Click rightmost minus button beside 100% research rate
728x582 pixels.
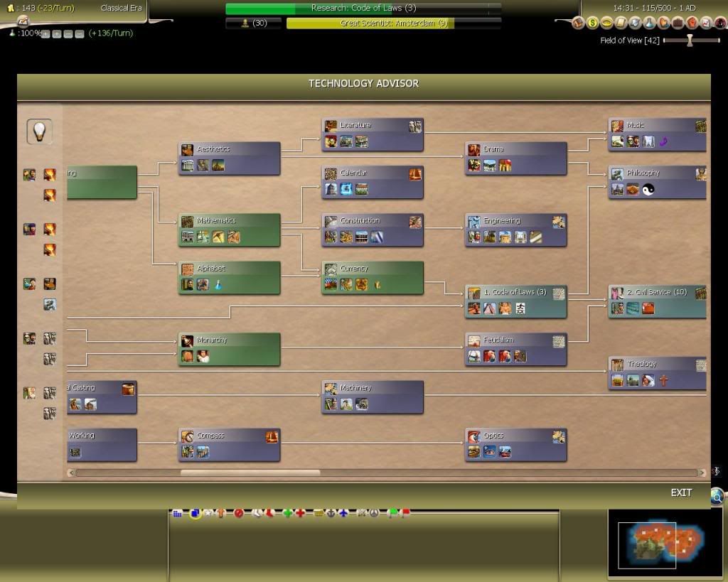point(80,34)
